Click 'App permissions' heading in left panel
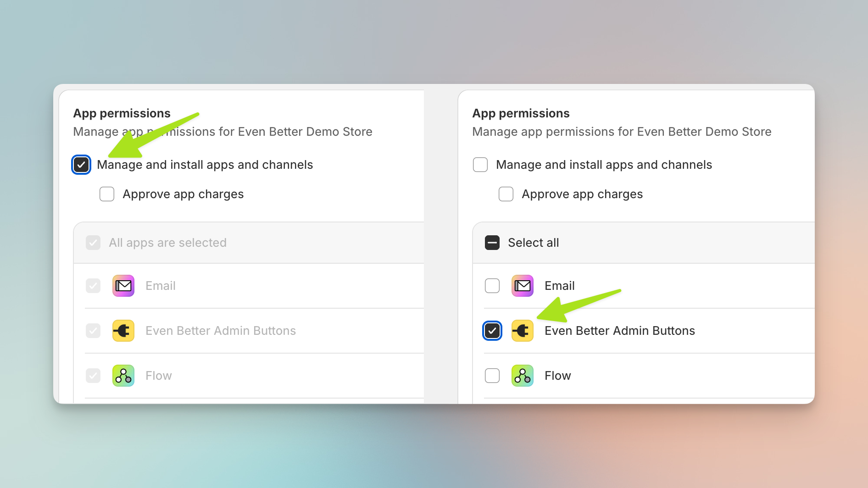The image size is (868, 488). [122, 113]
